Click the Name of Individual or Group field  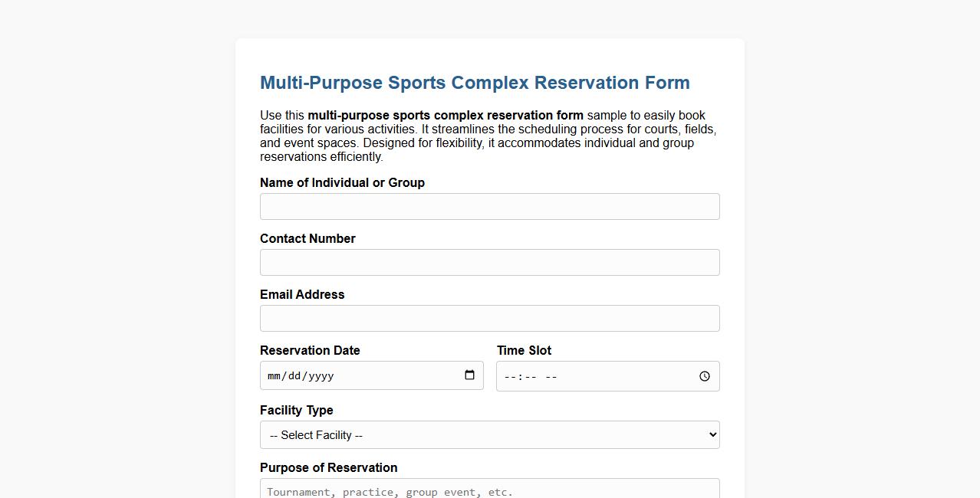click(489, 206)
